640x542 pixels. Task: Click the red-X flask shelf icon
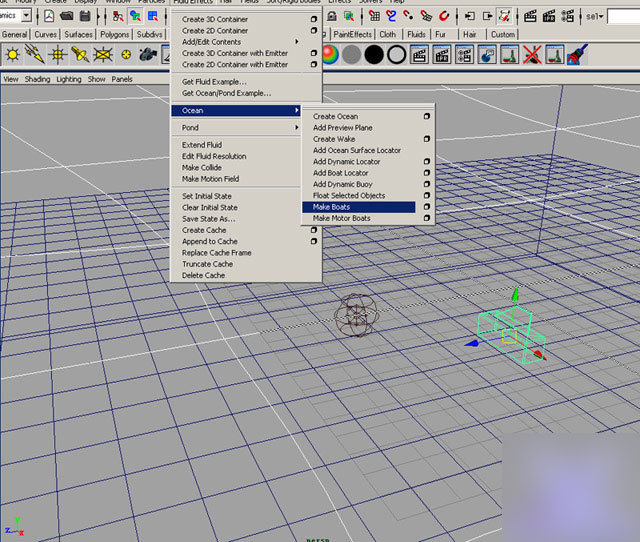tap(532, 55)
